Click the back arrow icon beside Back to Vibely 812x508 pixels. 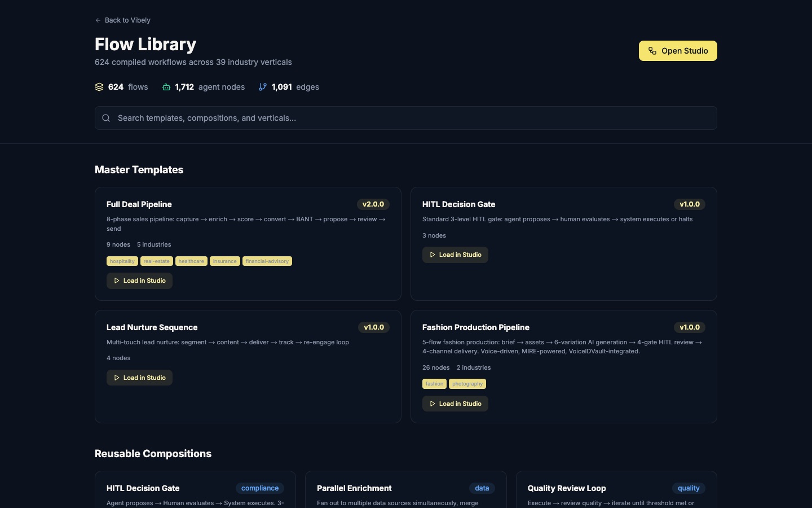click(x=98, y=20)
